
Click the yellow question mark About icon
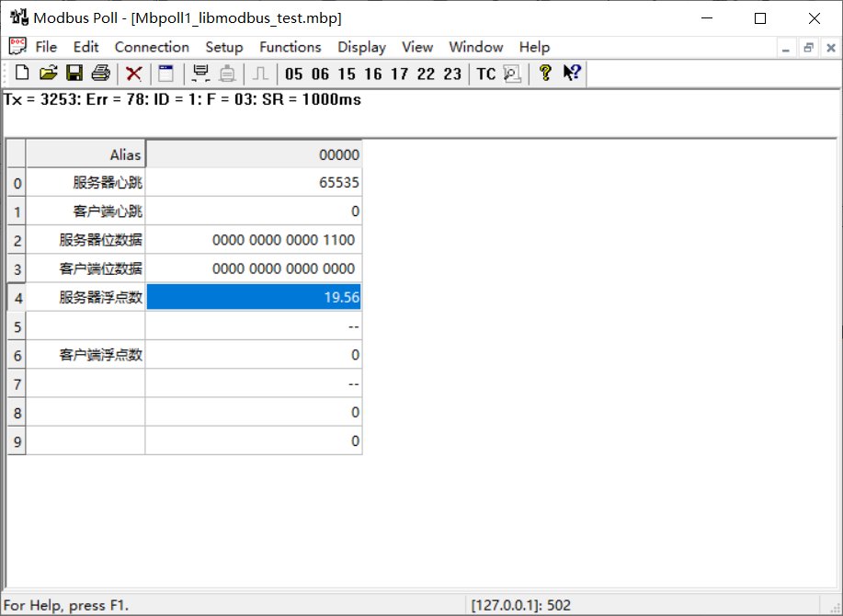click(x=545, y=73)
